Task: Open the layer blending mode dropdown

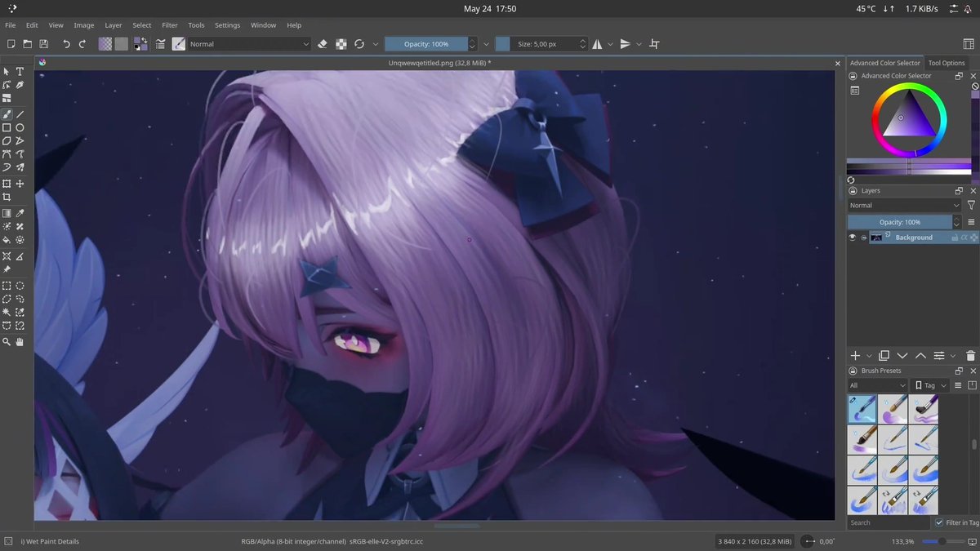Action: click(904, 206)
